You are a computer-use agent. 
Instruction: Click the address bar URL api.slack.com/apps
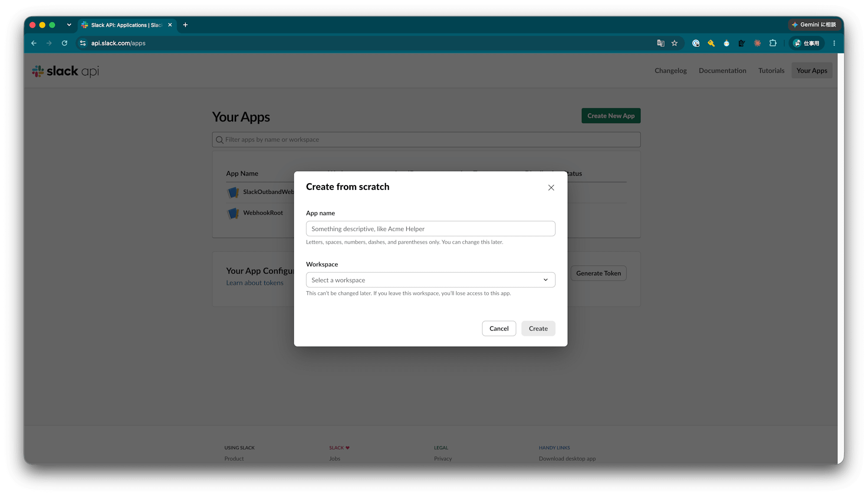click(118, 43)
